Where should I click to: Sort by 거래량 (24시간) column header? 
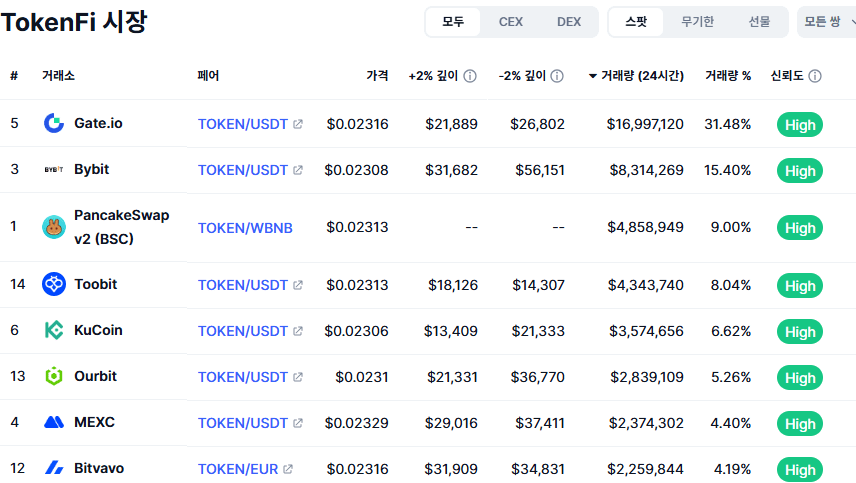pos(642,76)
